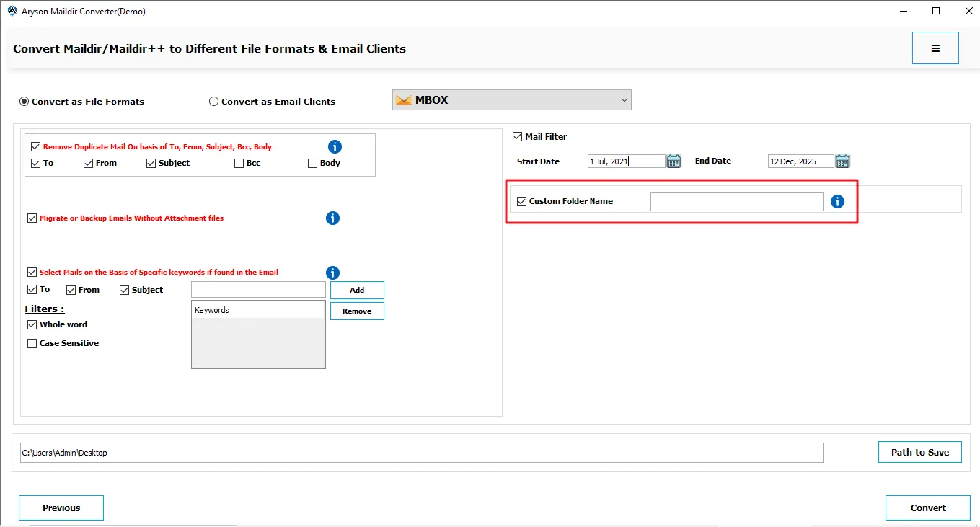
Task: Click Add to insert keyword
Action: point(357,290)
